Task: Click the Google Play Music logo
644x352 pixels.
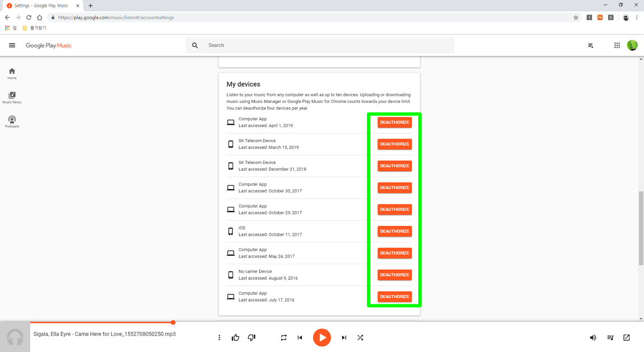Action: pos(49,45)
